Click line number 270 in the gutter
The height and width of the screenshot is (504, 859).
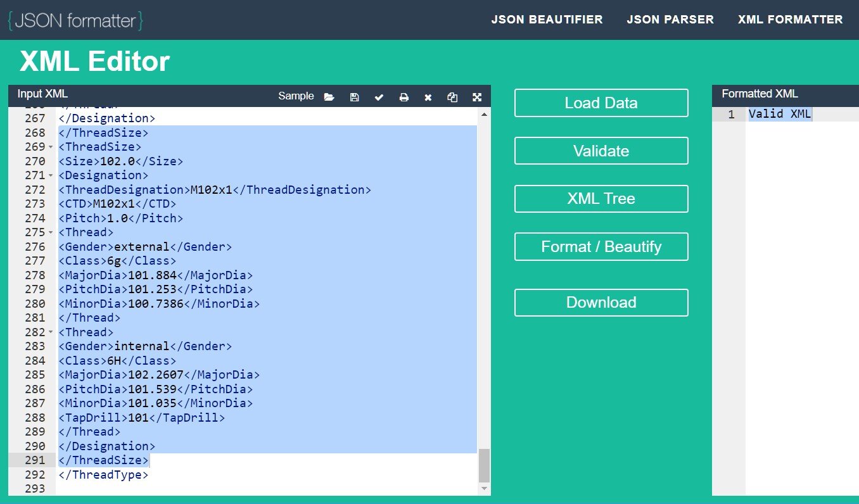pos(35,161)
